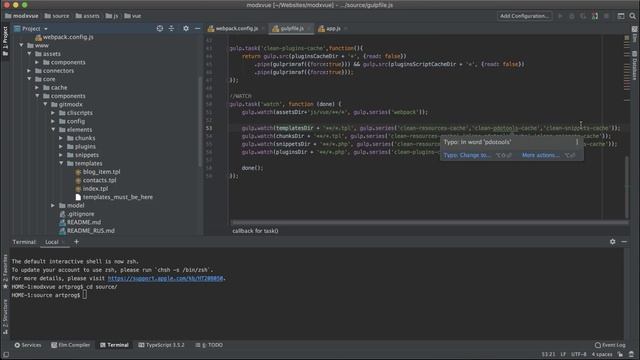Open Project panel gear settings
This screenshot has height=360, width=640.
tap(186, 29)
